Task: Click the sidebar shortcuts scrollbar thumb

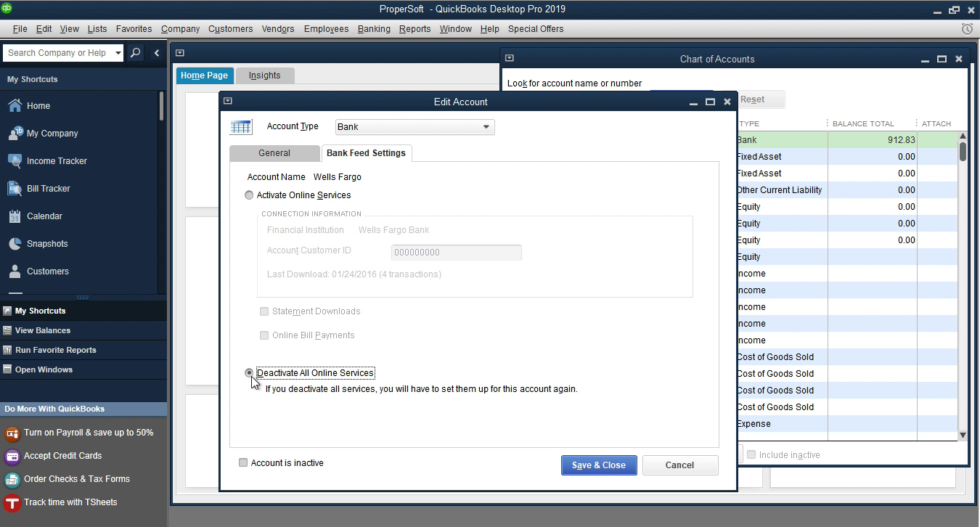Action: click(x=161, y=106)
